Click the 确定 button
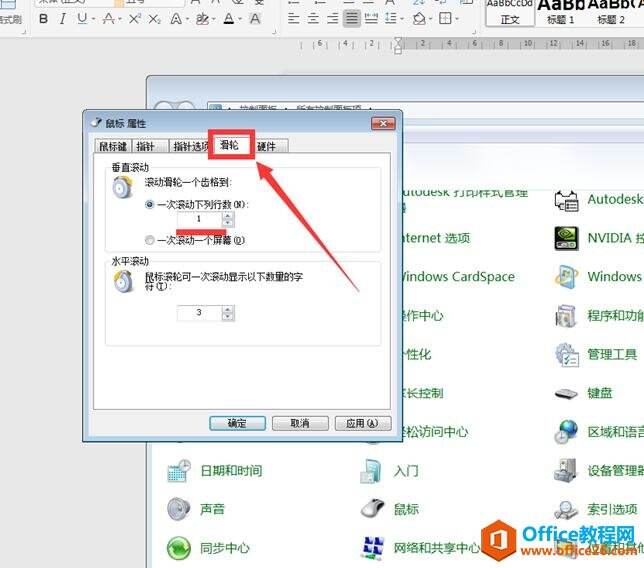Viewport: 644px width, 568px height. [x=237, y=423]
